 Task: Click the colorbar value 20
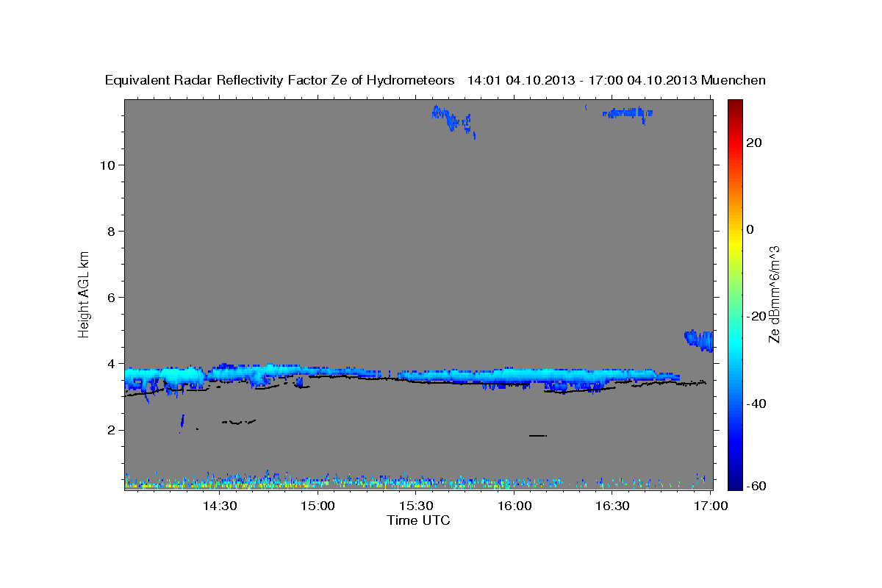pyautogui.click(x=754, y=143)
